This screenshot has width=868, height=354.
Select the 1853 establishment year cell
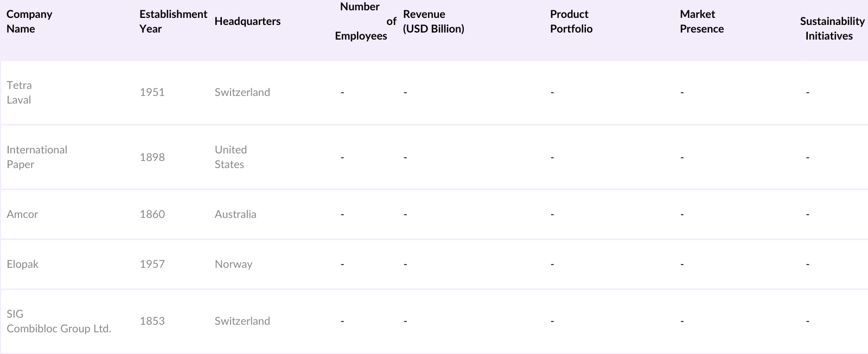(x=152, y=321)
